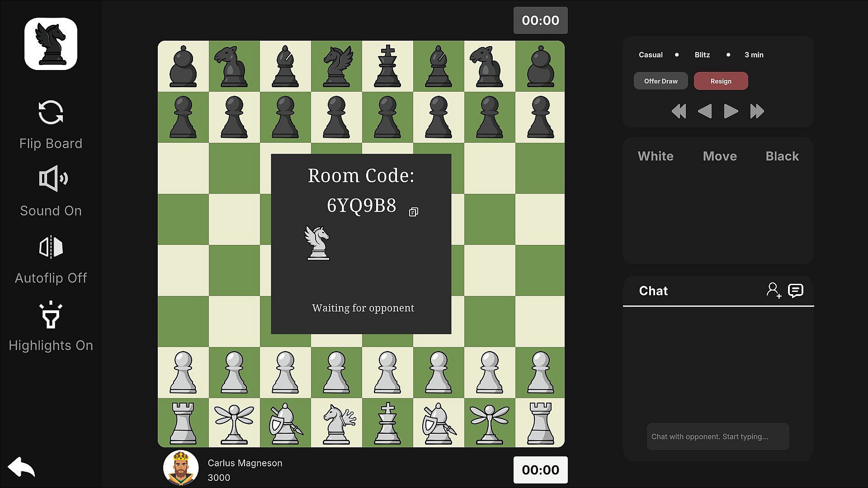Copy the room code 6YQ9B8
The height and width of the screenshot is (488, 868).
tap(413, 212)
